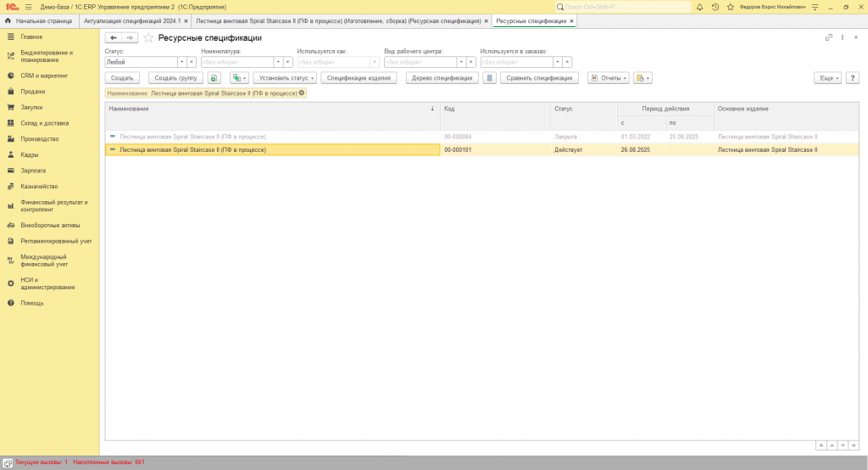Open Зарплата section
This screenshot has height=470, width=868.
click(x=33, y=171)
